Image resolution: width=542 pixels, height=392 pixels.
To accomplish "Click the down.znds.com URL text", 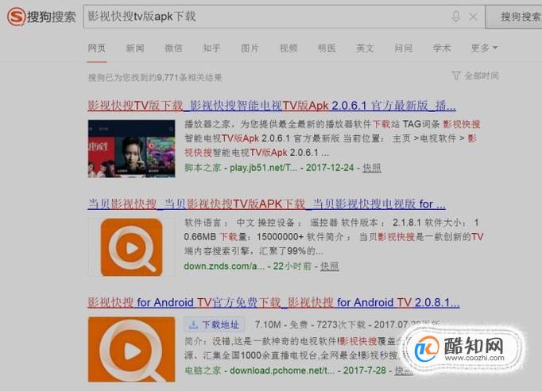I will (x=224, y=266).
